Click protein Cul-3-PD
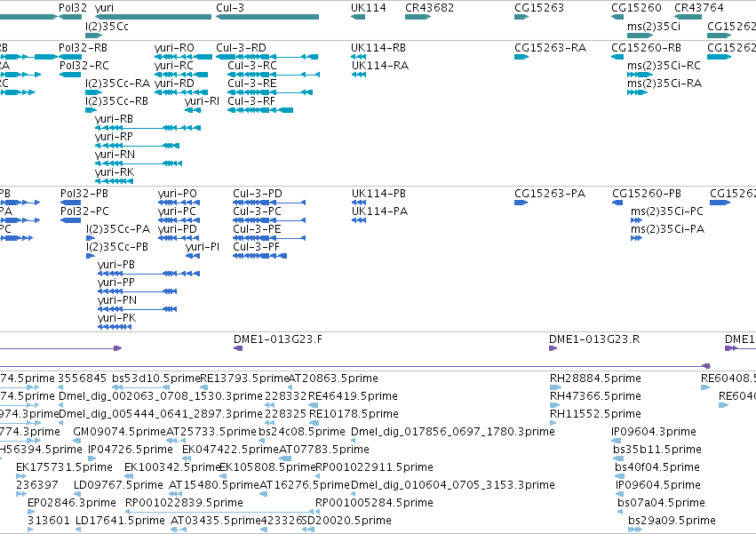The image size is (756, 534). (x=258, y=194)
